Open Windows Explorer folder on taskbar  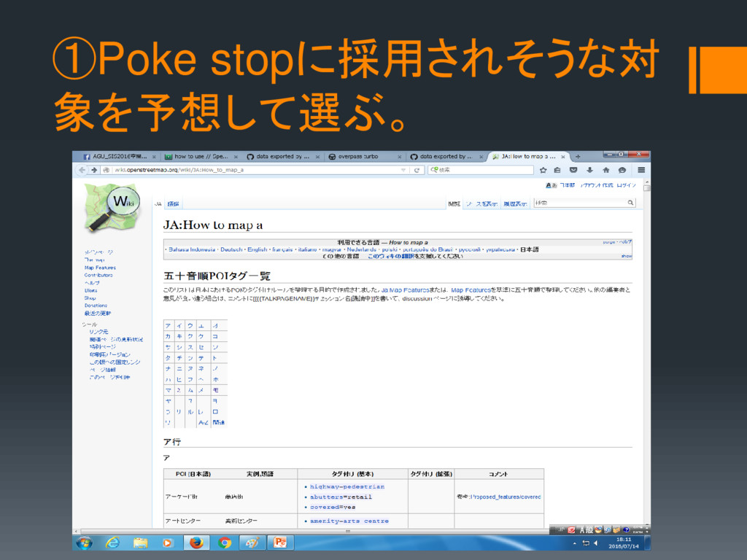coord(140,542)
